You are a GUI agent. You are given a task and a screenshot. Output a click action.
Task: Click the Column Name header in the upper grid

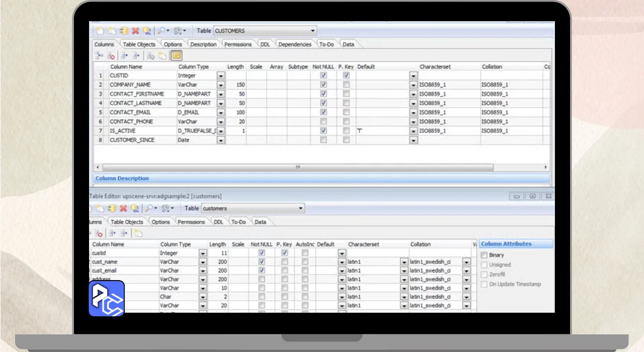(126, 66)
